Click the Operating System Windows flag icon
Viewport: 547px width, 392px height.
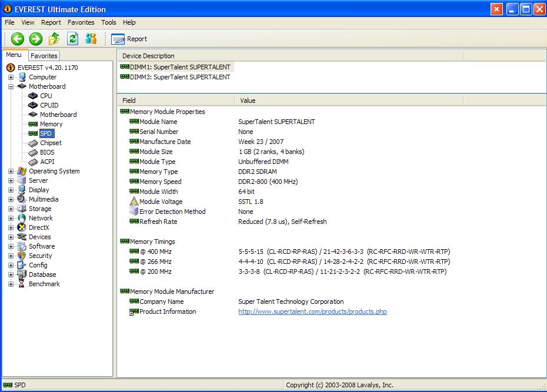tap(22, 171)
